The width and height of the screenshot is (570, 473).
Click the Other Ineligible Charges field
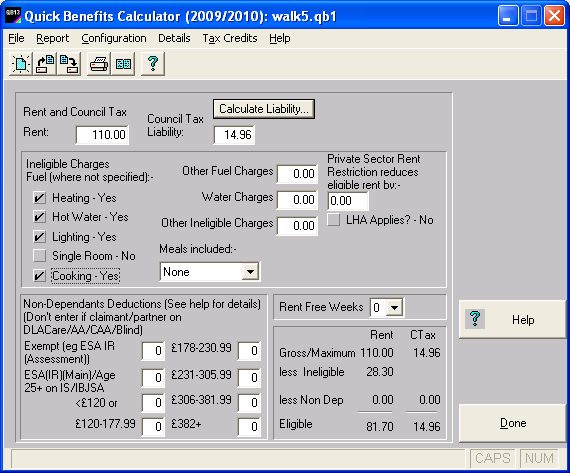tap(297, 226)
